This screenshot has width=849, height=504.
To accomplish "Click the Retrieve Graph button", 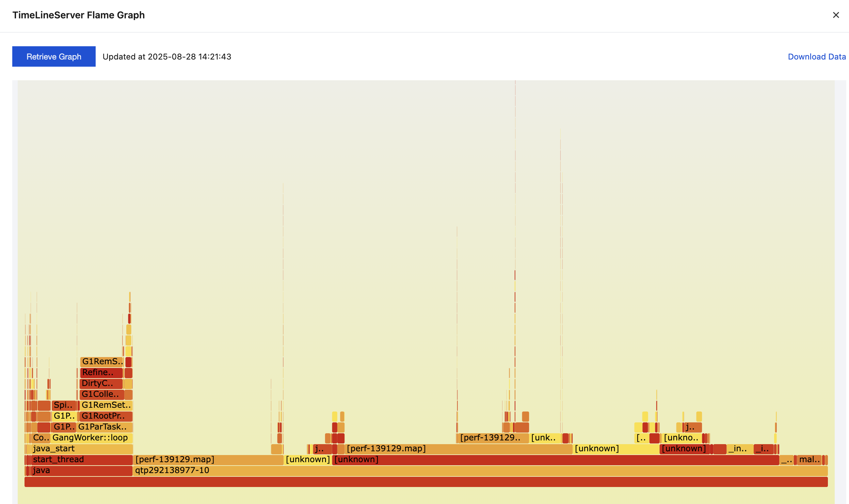I will pos(54,56).
